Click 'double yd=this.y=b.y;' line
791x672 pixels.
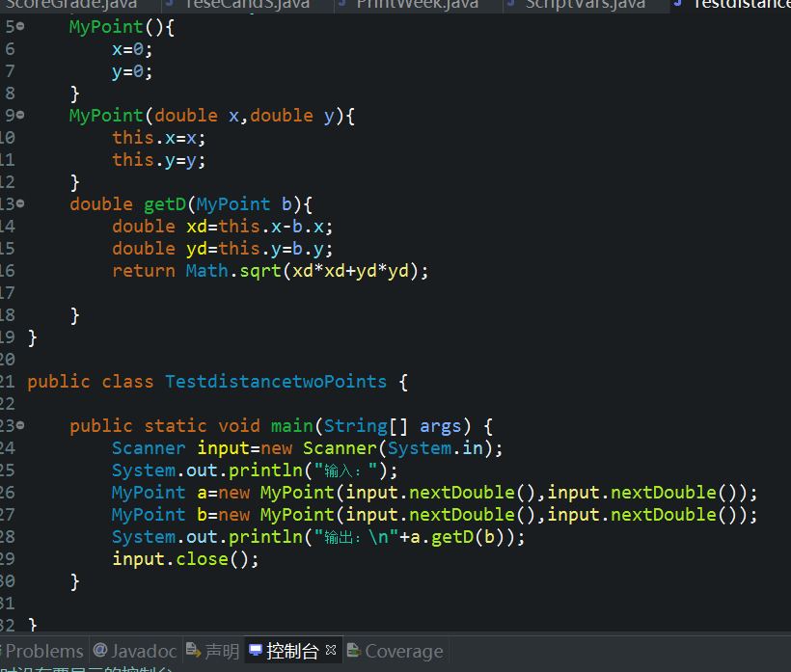pos(223,249)
